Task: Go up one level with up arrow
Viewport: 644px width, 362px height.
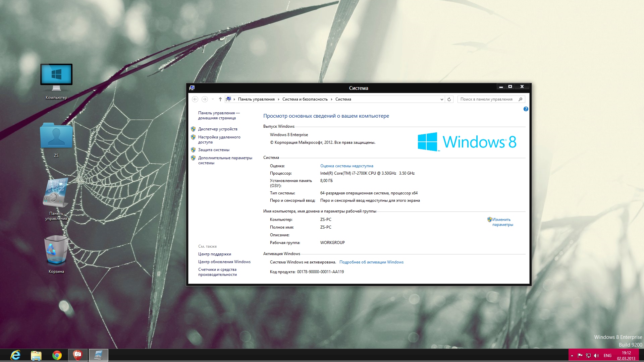Action: (220, 99)
